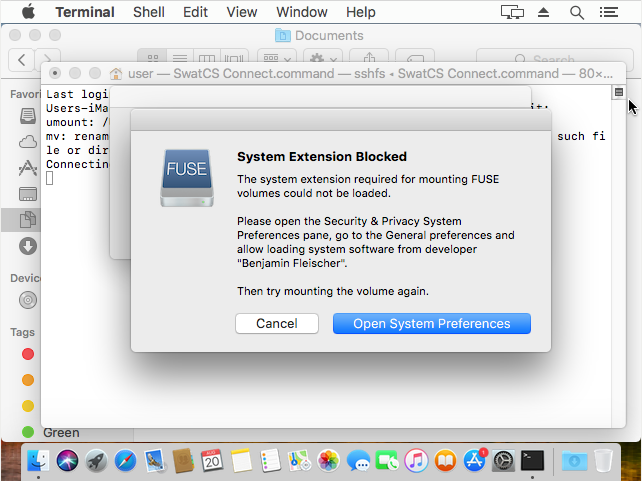The width and height of the screenshot is (642, 481).
Task: Open the Trash in the Dock
Action: (603, 461)
